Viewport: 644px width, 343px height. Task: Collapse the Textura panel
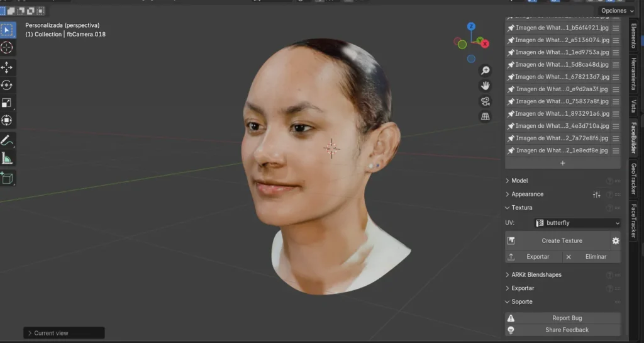[x=521, y=208]
